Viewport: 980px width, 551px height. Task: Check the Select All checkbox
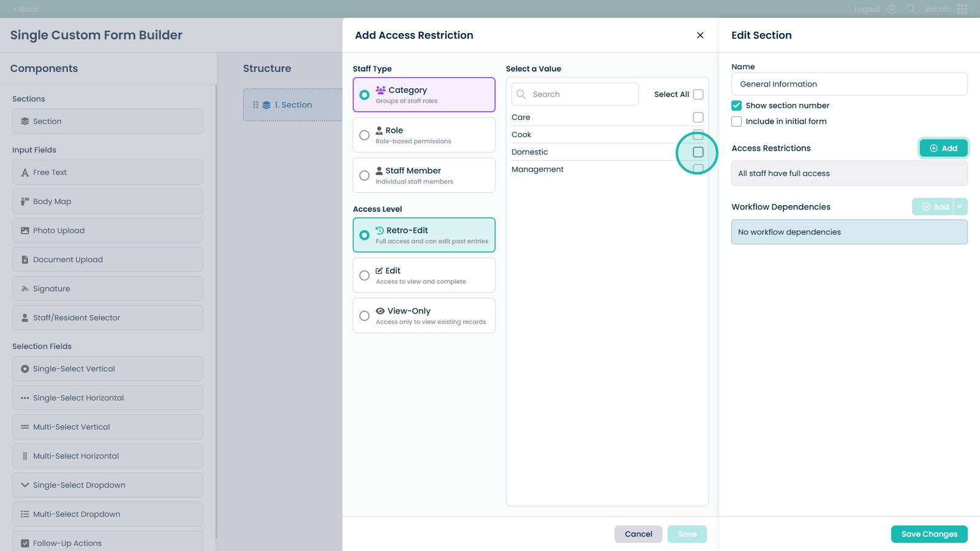coord(698,94)
